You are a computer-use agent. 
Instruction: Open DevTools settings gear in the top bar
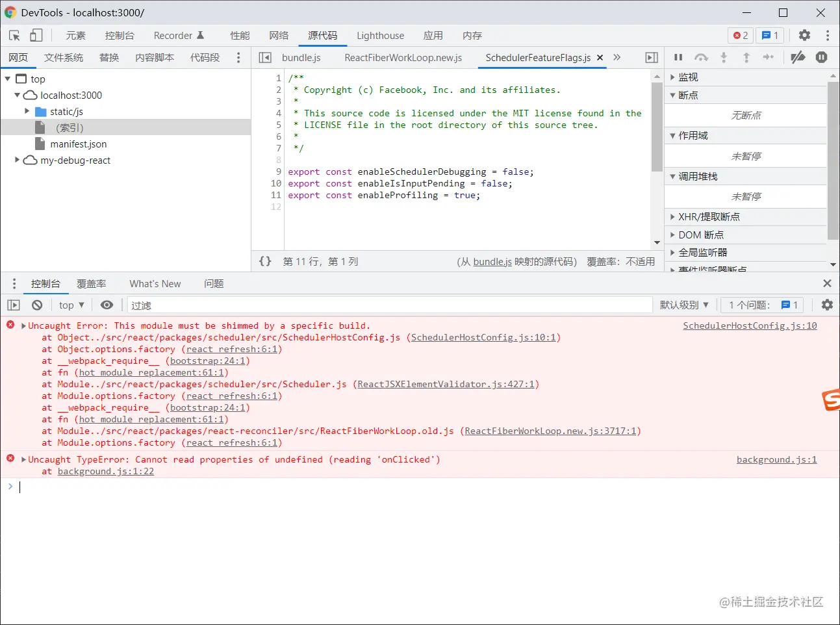coord(804,36)
